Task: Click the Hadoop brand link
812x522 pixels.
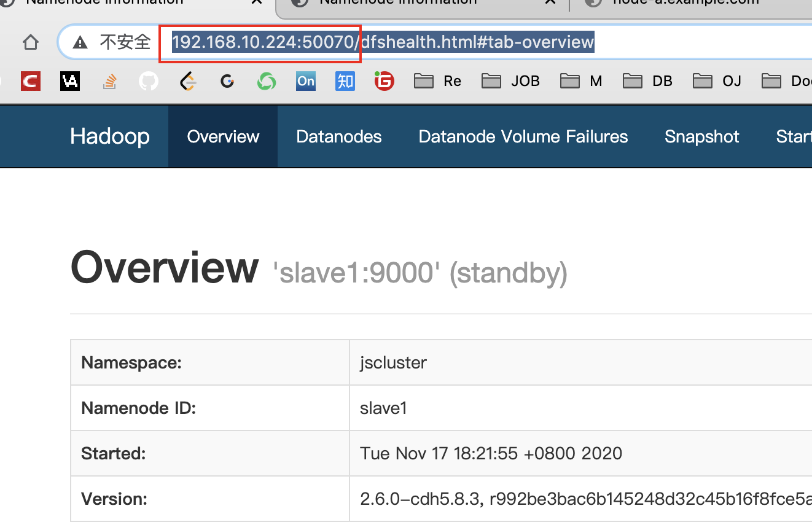Action: (x=110, y=136)
